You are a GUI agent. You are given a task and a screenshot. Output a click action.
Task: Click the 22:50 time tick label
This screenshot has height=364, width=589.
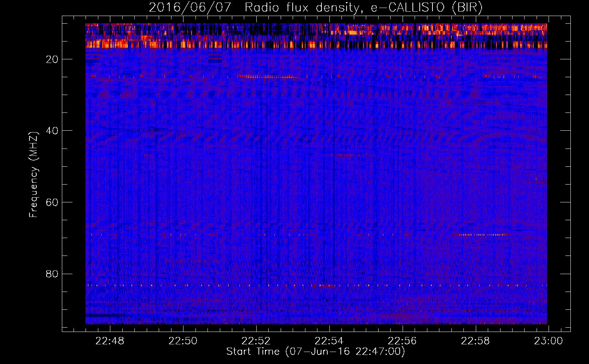click(x=183, y=341)
